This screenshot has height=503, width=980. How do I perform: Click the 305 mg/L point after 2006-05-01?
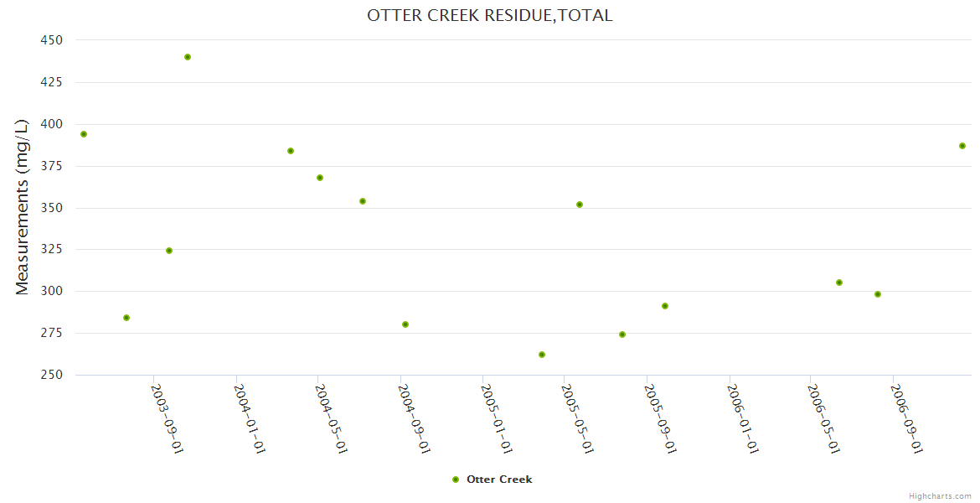tap(839, 283)
